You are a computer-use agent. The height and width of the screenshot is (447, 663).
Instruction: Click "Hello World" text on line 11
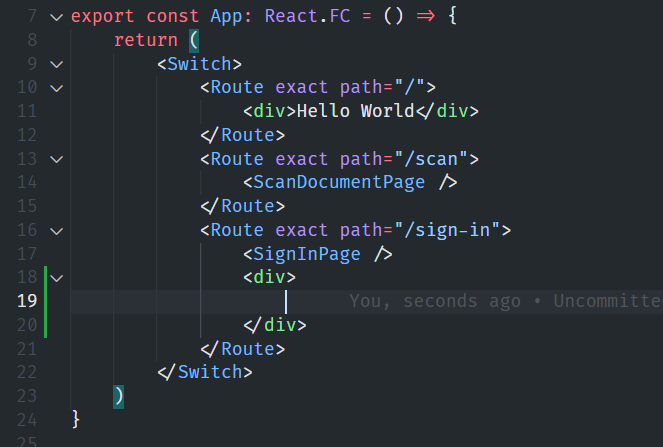click(x=356, y=111)
